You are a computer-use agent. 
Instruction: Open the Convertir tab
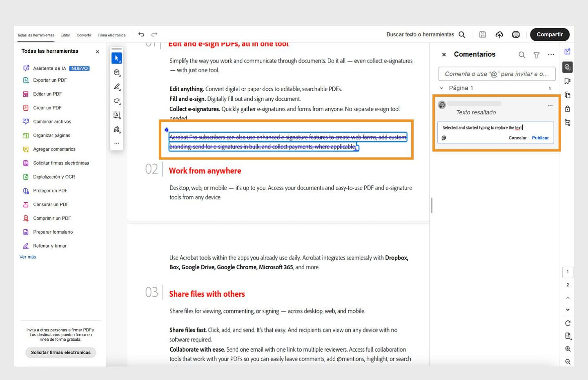(84, 35)
